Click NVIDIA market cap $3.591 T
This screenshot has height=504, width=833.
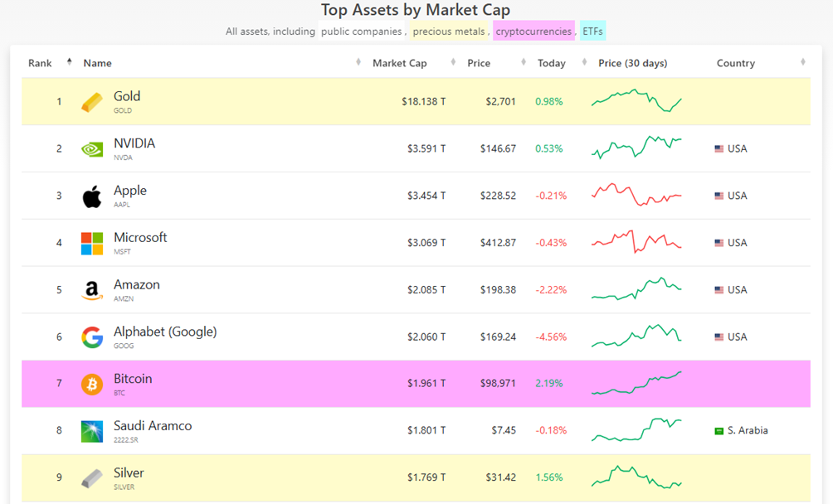point(426,149)
